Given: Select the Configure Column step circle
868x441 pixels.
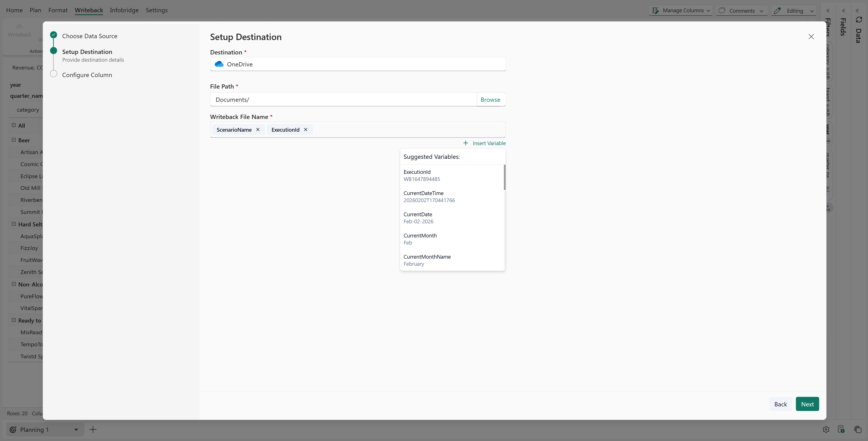Looking at the screenshot, I should pos(54,74).
